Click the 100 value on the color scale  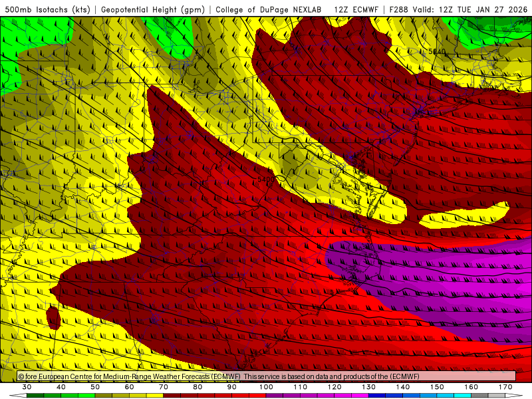[267, 387]
